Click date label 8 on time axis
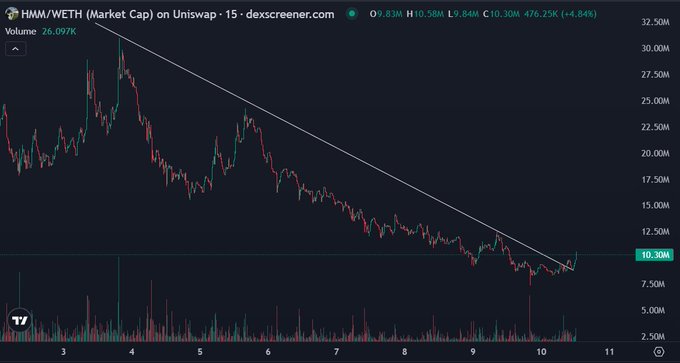 405,351
